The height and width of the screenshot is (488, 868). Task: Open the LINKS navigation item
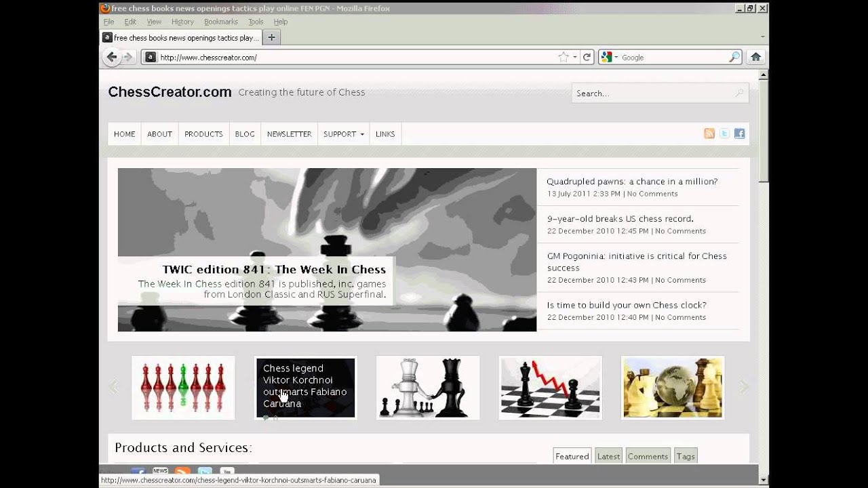[385, 134]
